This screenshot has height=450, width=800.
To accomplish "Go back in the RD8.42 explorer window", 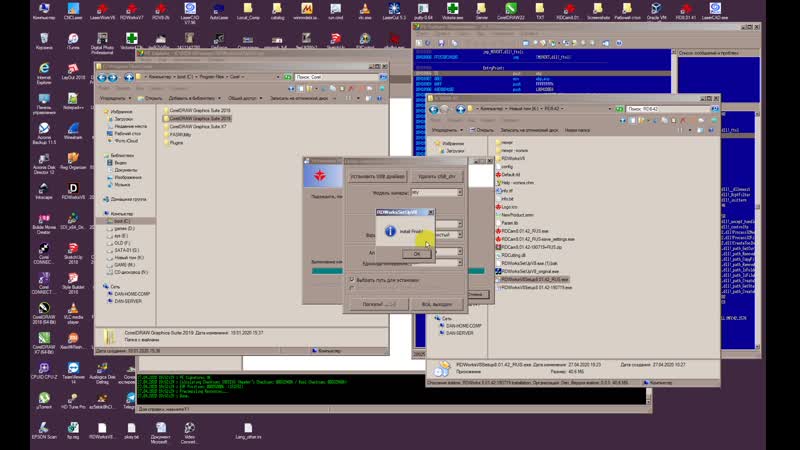I will pyautogui.click(x=434, y=109).
